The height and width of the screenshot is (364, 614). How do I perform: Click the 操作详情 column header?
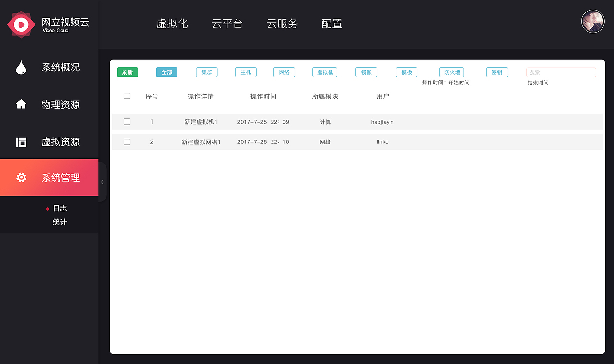click(x=201, y=96)
